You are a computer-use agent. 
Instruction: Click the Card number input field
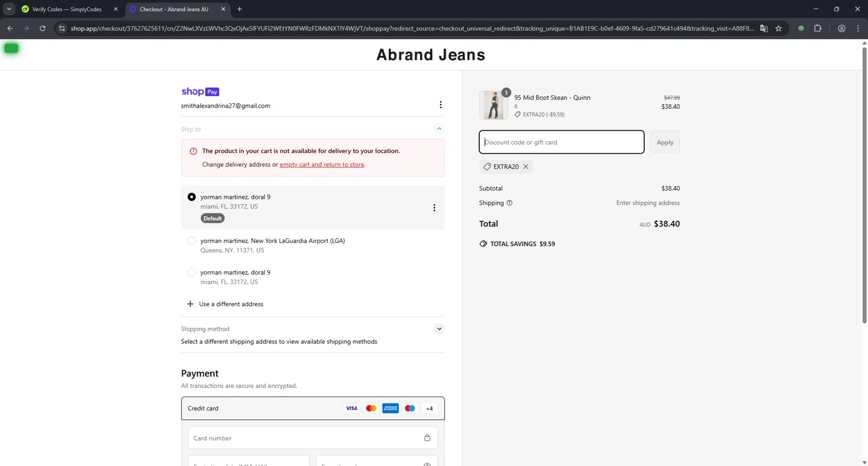click(312, 438)
